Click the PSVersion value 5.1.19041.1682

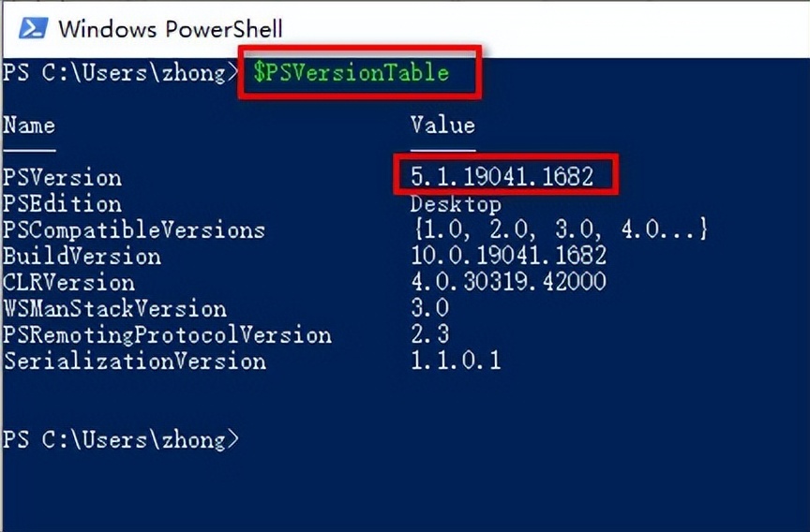click(x=502, y=176)
